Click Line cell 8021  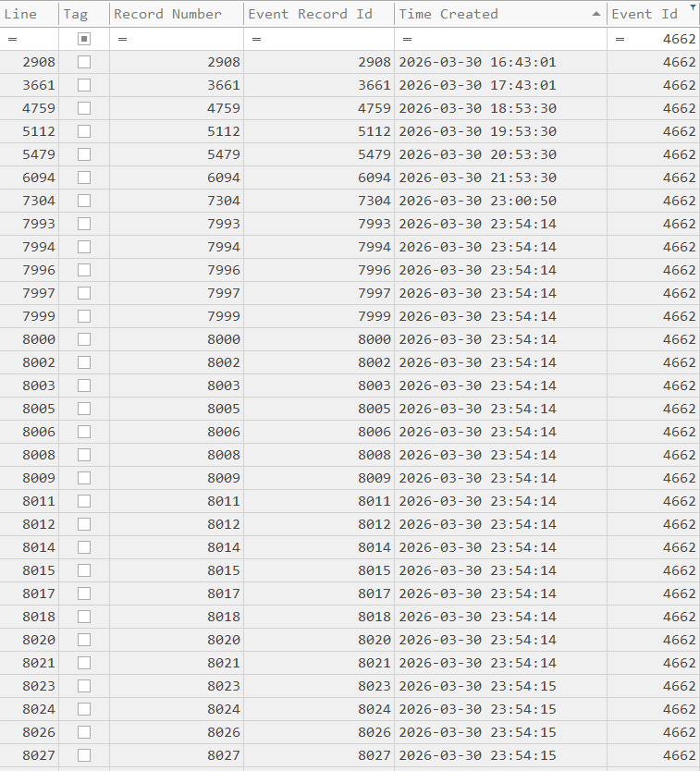[x=29, y=663]
